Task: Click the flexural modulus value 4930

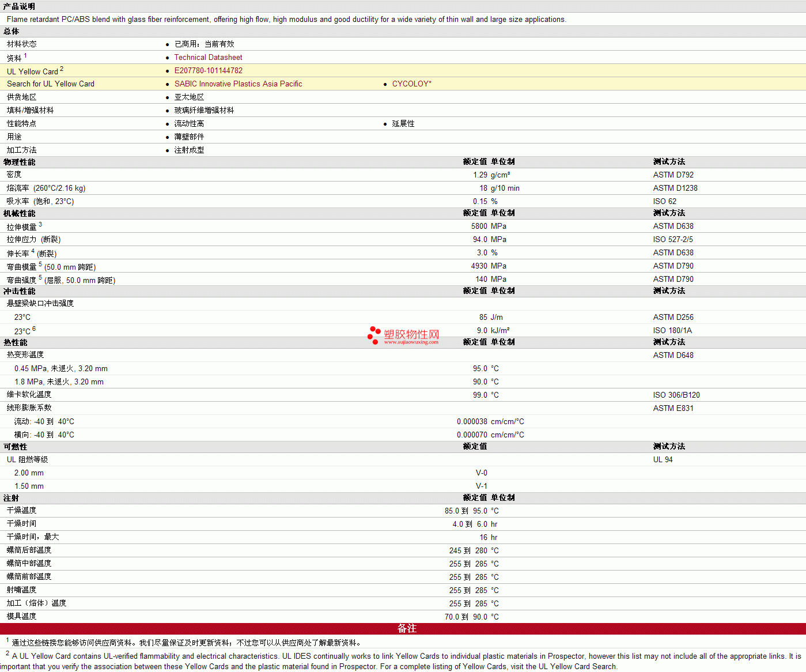Action: click(x=479, y=266)
